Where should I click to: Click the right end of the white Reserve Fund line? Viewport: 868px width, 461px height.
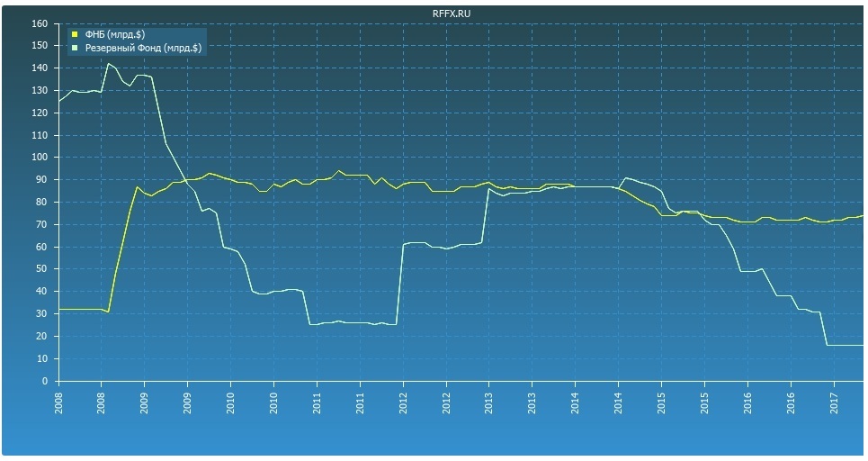pyautogui.click(x=863, y=345)
